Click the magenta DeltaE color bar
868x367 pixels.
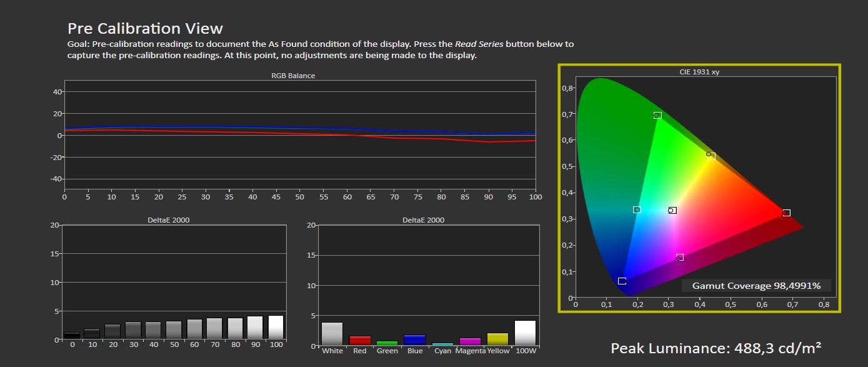click(469, 342)
